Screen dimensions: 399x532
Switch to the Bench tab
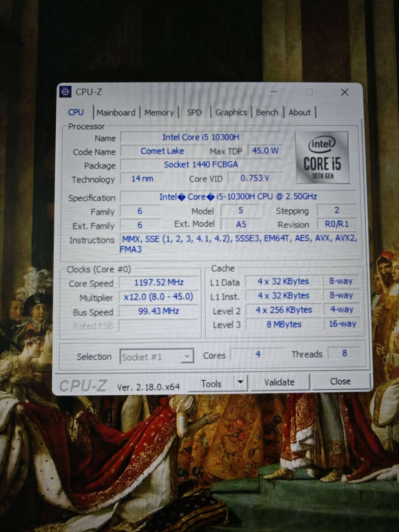tap(267, 112)
